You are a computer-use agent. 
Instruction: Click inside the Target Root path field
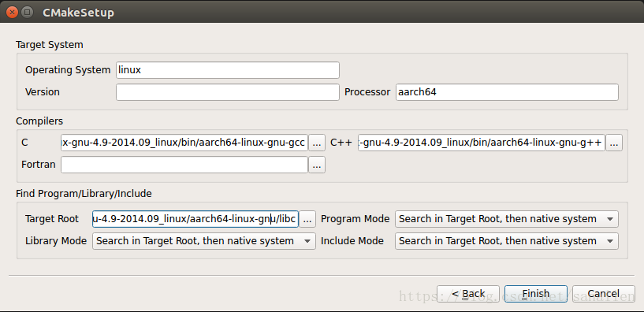195,219
